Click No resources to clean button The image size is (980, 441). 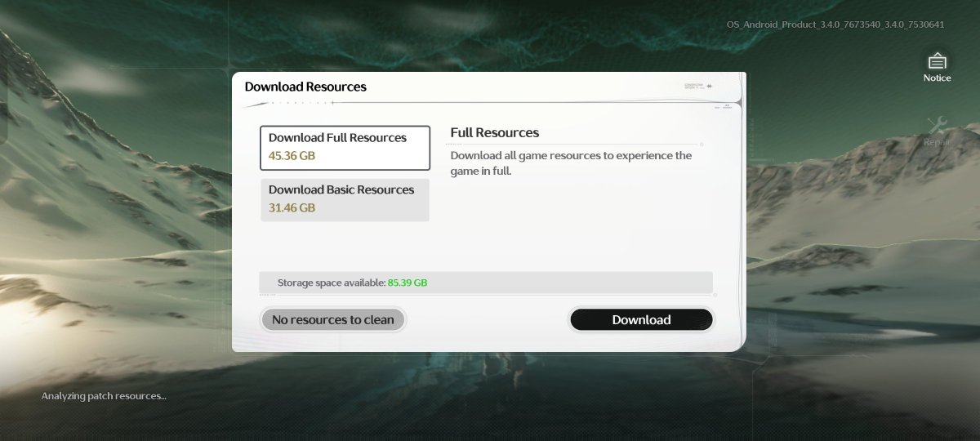pos(332,320)
